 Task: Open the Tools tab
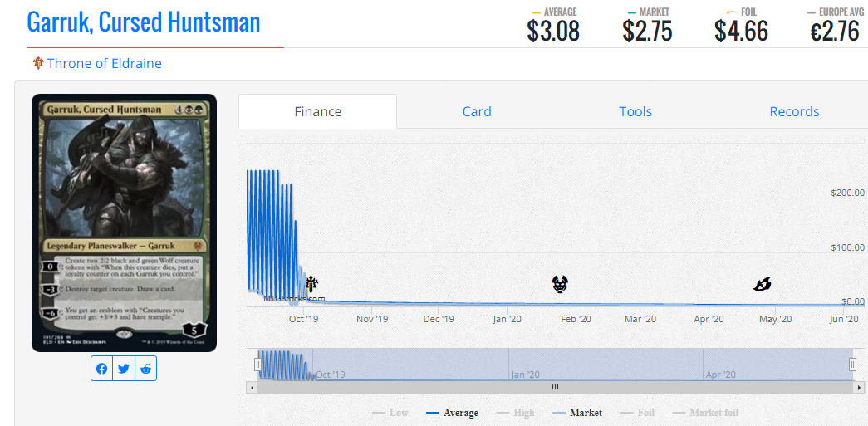click(635, 112)
